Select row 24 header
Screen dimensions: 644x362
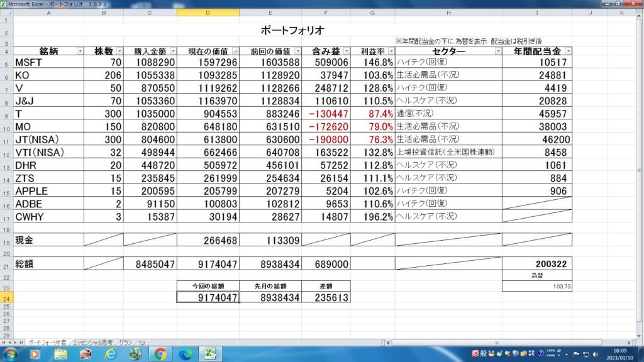[x=6, y=297]
